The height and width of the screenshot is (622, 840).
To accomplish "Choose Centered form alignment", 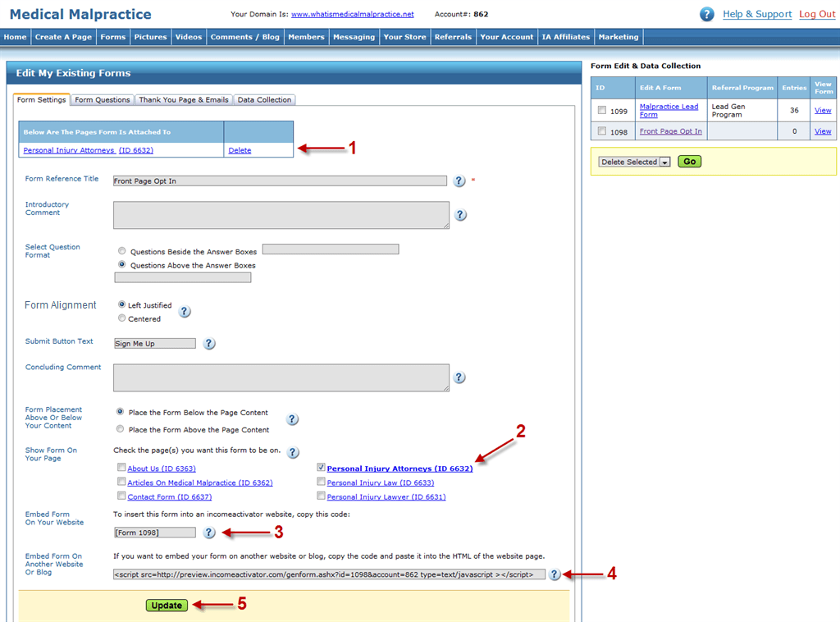I will (x=122, y=318).
